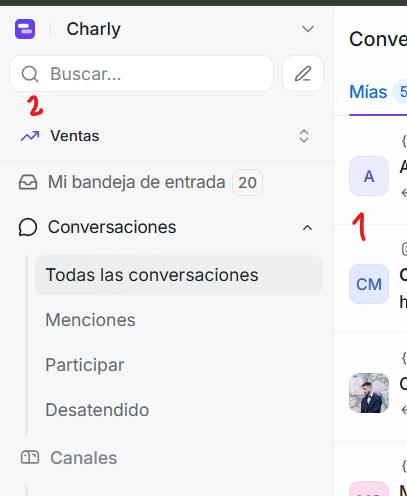Open Participar conversations list
407x496 pixels.
85,365
